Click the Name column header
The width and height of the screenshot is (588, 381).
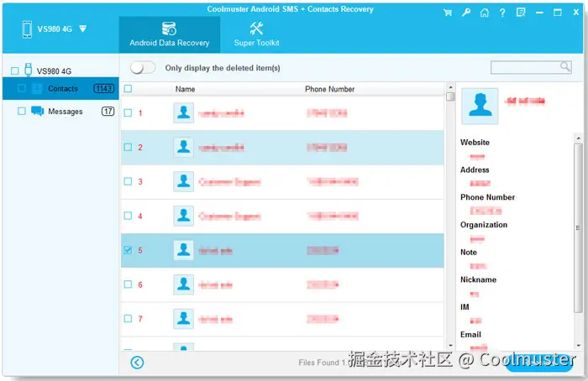tap(186, 89)
